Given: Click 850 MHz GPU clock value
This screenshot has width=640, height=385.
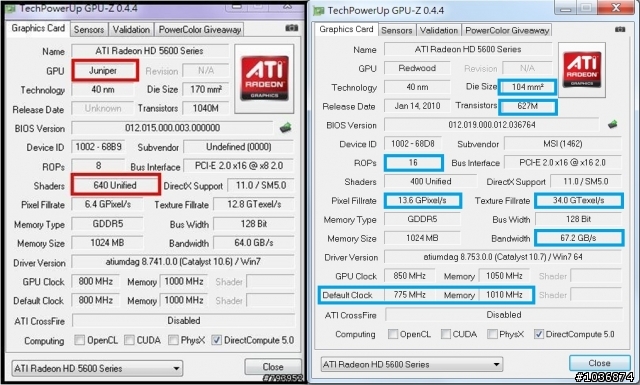Looking at the screenshot, I should pos(409,276).
